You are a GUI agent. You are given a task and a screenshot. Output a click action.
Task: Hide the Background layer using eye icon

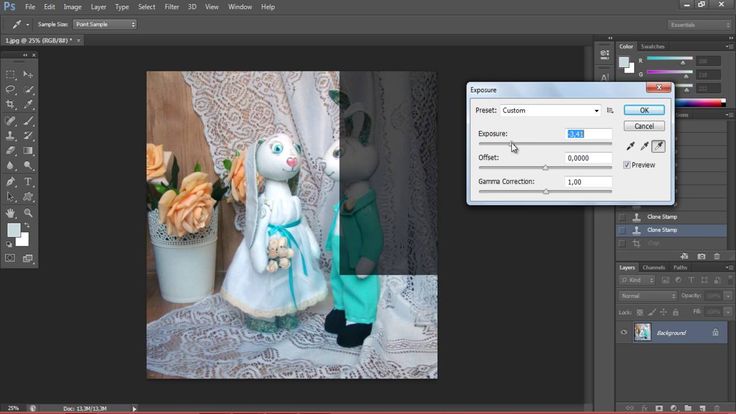[x=623, y=332]
